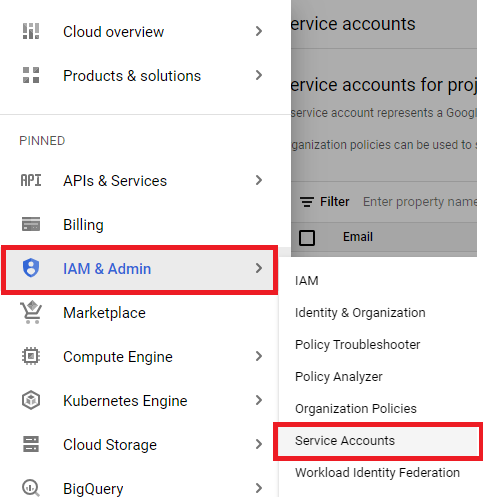Click the Cloud overview dashboard icon

click(x=31, y=31)
